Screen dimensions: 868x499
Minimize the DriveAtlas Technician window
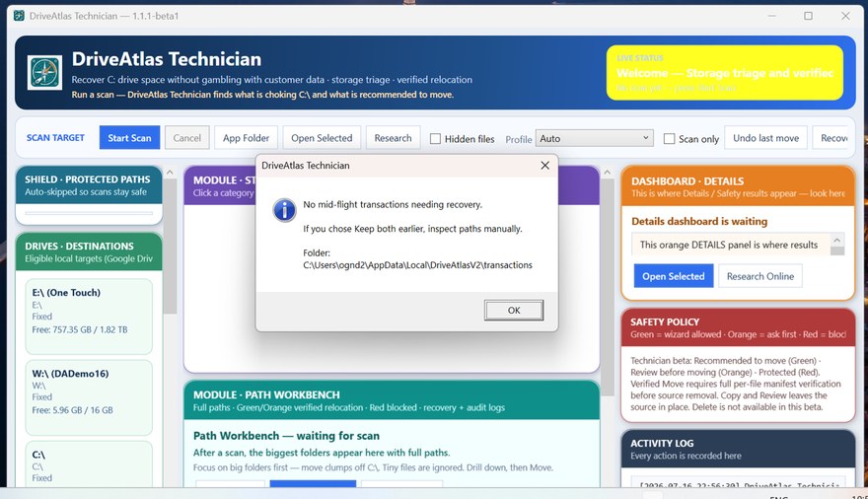click(771, 16)
